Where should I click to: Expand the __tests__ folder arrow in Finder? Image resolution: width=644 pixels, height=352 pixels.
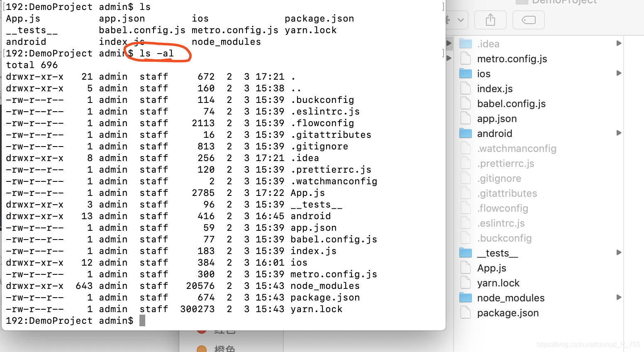[619, 252]
